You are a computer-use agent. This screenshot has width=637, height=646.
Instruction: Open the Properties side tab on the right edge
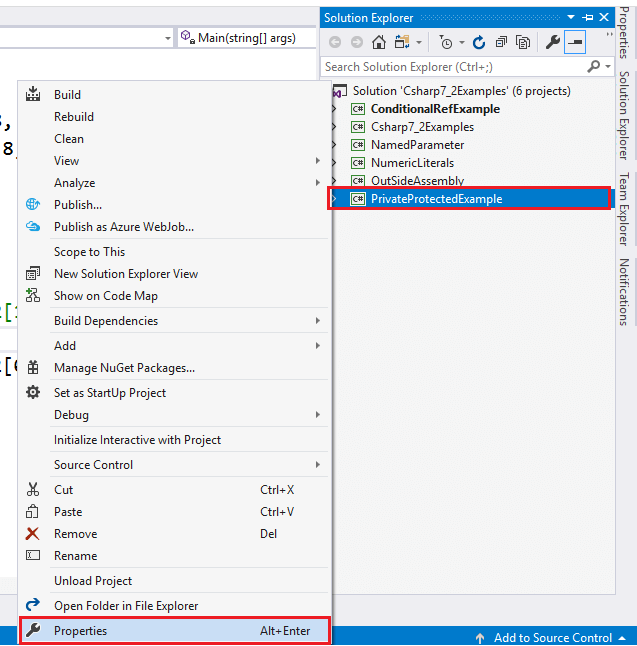(x=624, y=32)
